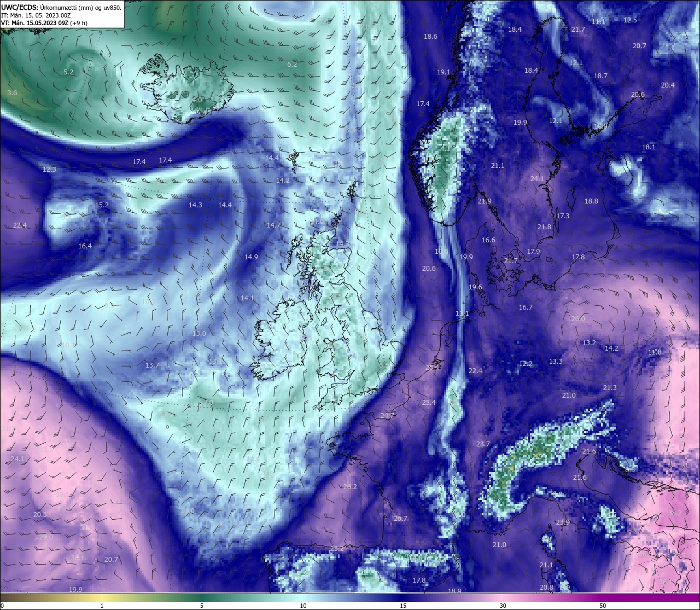Click the 18.1 value on the map
Image resolution: width=700 pixels, height=610 pixels.
(x=649, y=147)
